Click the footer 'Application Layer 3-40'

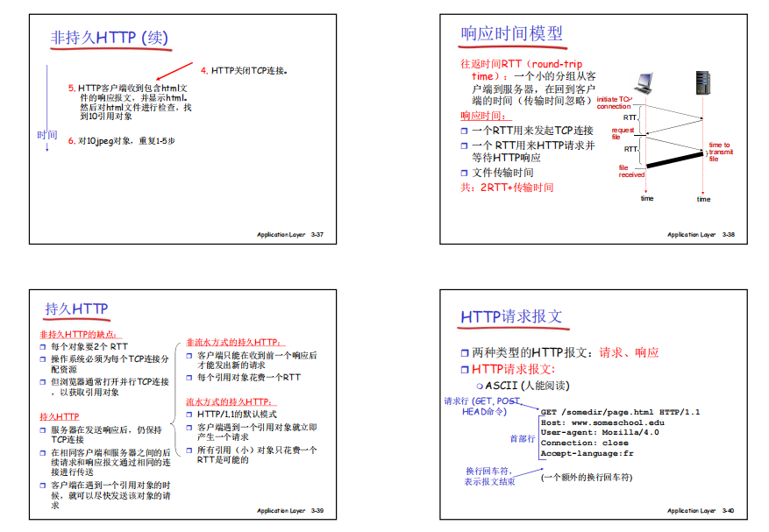[701, 510]
